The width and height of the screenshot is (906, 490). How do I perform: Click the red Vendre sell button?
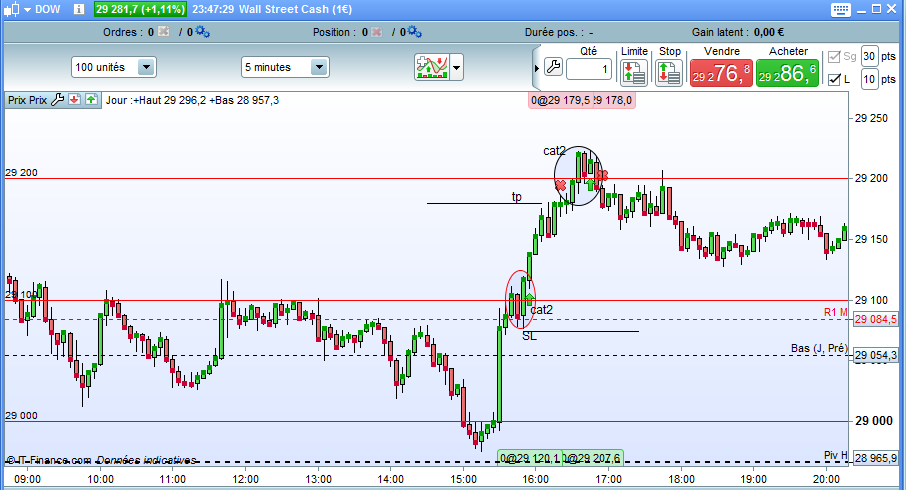[721, 73]
